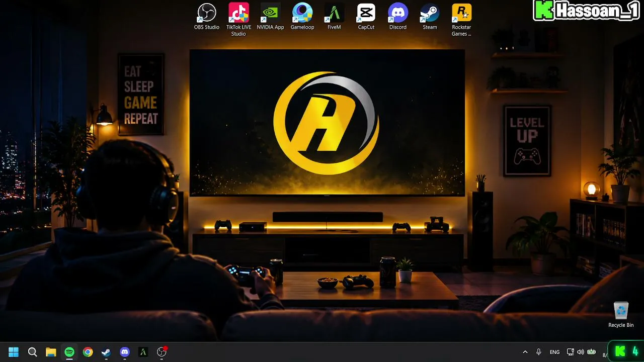Click the green battery tray icon
This screenshot has height=362, width=644.
(x=592, y=352)
